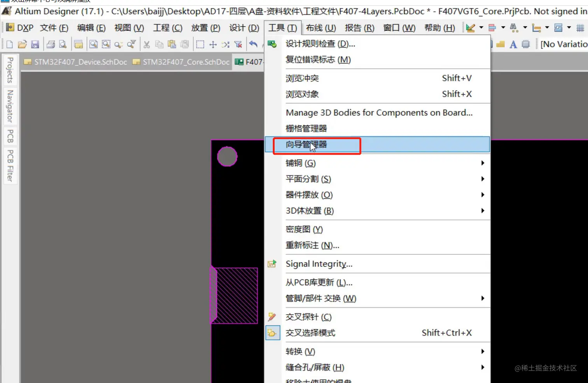Expand the 转换 (V) submenu arrow
Image resolution: width=588 pixels, height=383 pixels.
click(x=483, y=352)
